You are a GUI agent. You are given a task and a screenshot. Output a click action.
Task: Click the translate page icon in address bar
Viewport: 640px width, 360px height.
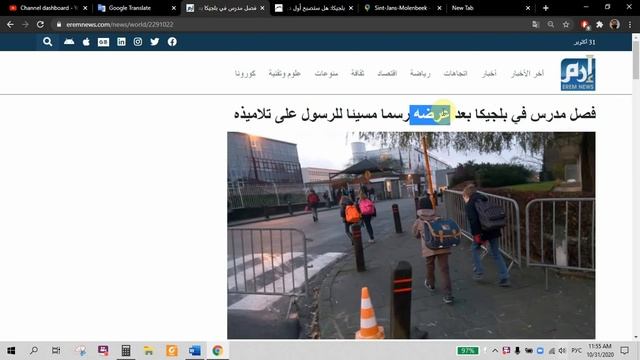tap(536, 24)
